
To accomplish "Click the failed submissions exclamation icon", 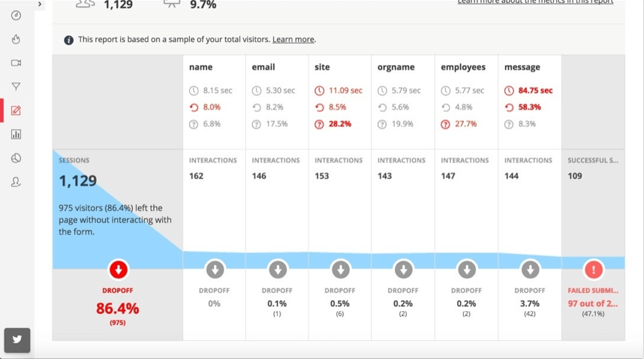I will [594, 270].
